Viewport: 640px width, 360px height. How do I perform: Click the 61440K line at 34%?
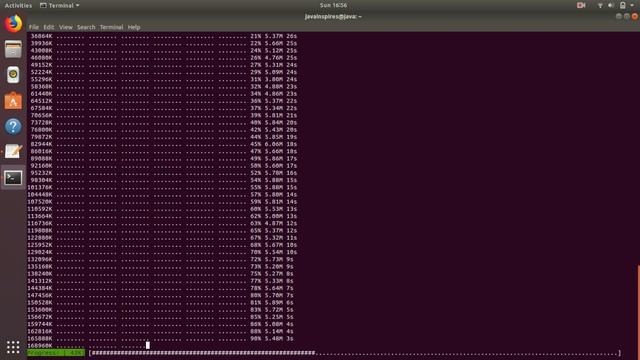pyautogui.click(x=164, y=94)
